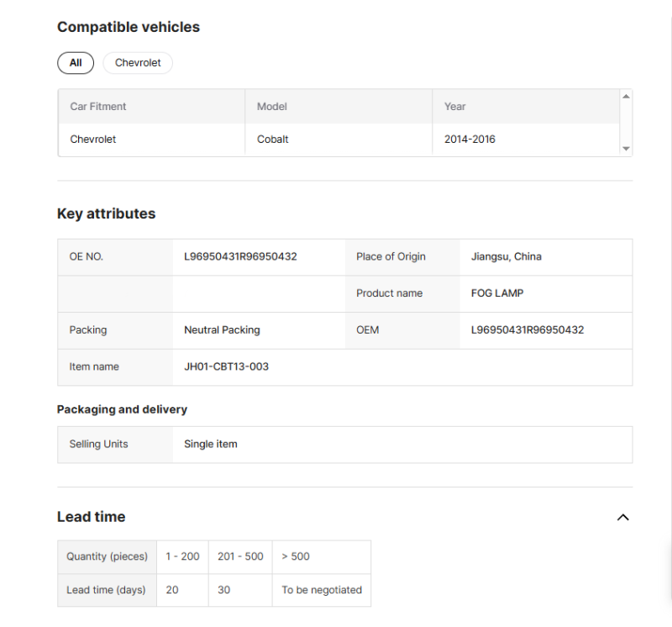Viewport: 672px width, 627px height.
Task: Click the 2014-2016 year cell
Action: [x=470, y=140]
